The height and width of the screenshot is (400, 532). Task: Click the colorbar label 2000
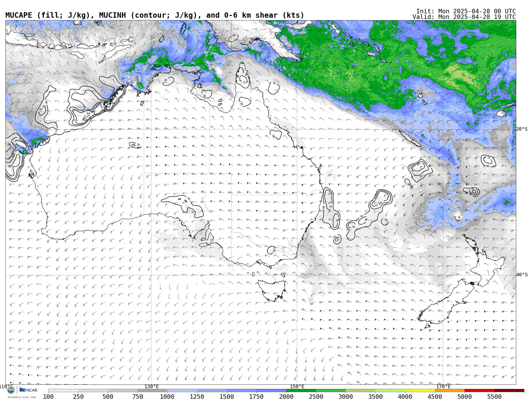[x=286, y=397]
